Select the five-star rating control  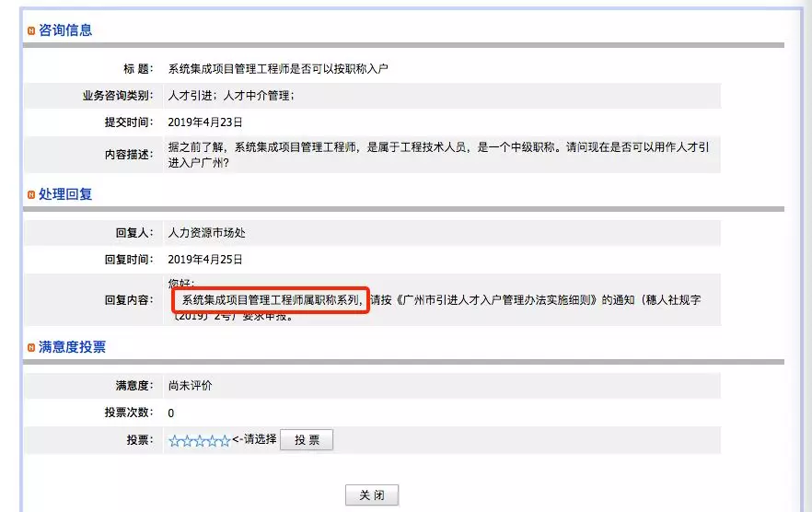tap(200, 441)
